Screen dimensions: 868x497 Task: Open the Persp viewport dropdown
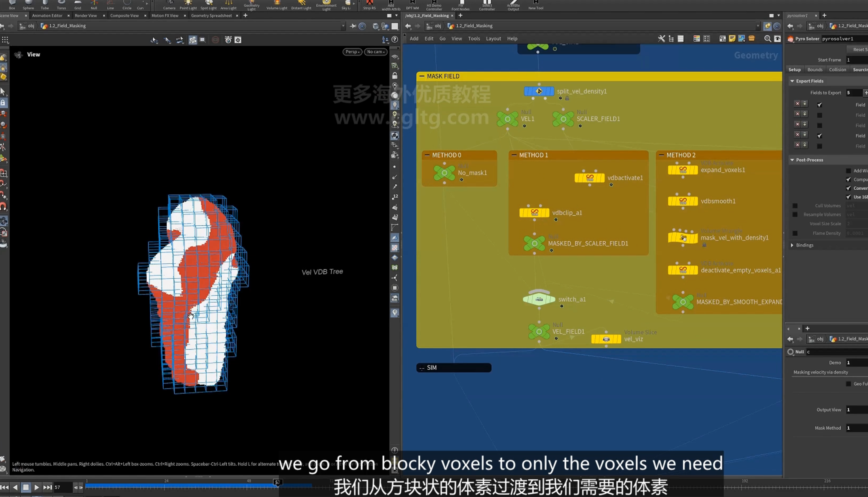(352, 52)
